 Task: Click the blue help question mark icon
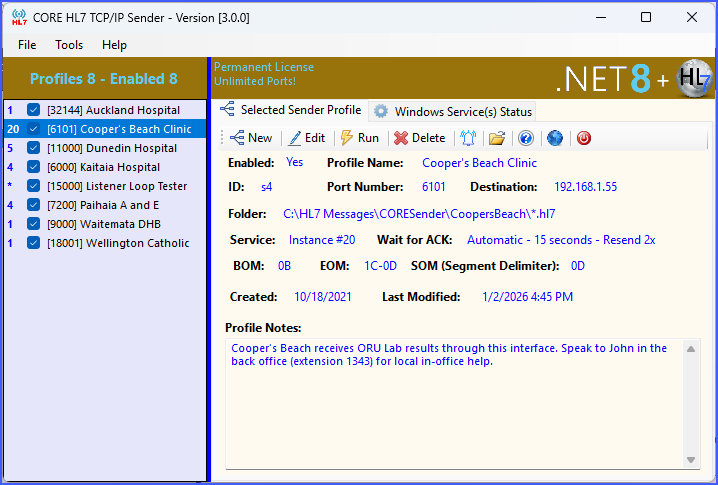click(x=526, y=138)
